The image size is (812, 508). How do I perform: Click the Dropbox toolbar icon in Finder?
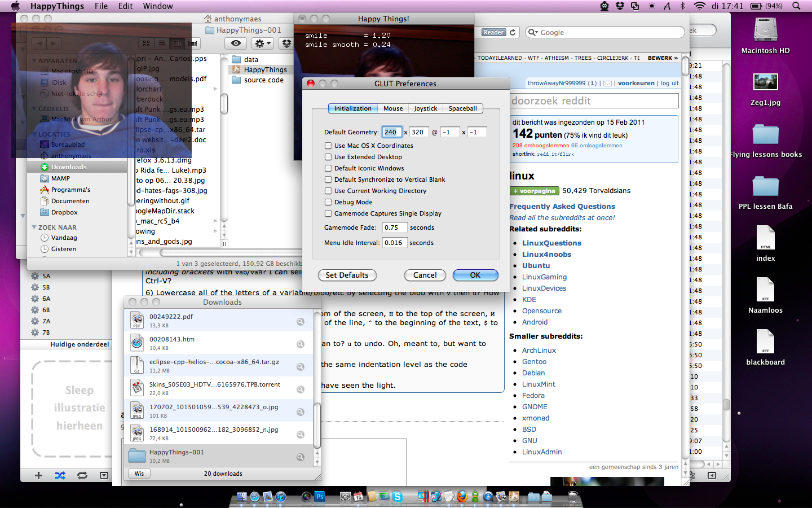point(286,43)
